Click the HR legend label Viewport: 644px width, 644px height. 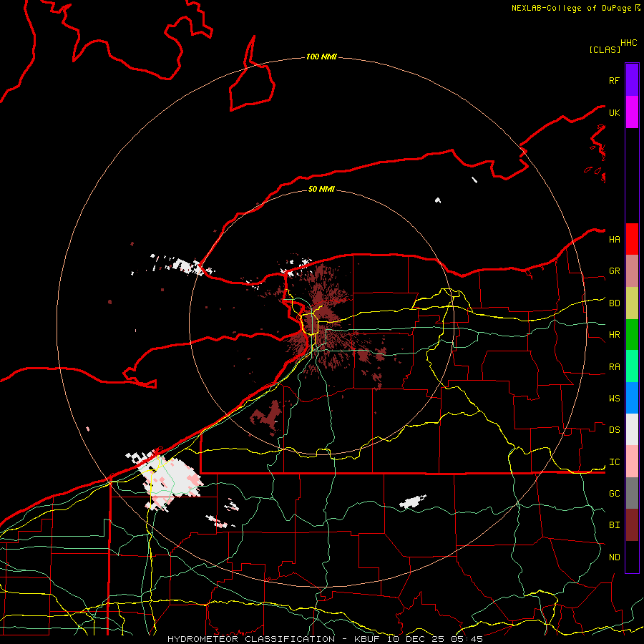614,335
